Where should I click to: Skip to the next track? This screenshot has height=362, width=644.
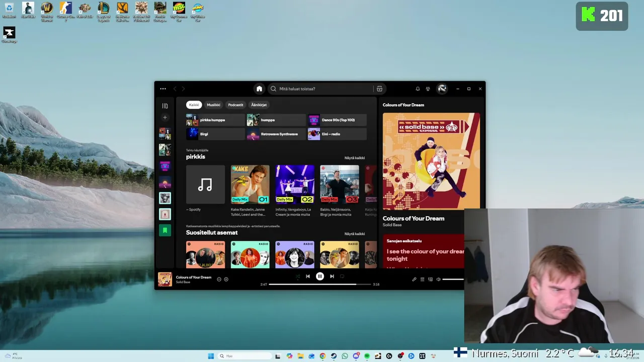332,276
